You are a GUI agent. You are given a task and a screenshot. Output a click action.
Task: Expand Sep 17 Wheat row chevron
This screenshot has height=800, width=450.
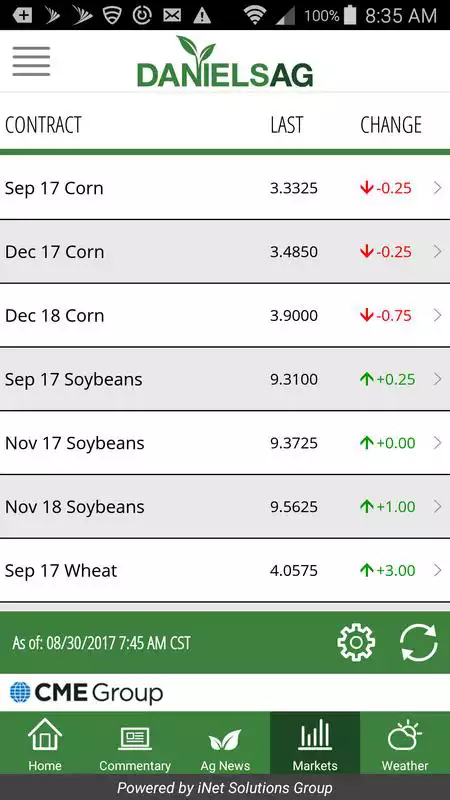[x=437, y=570]
